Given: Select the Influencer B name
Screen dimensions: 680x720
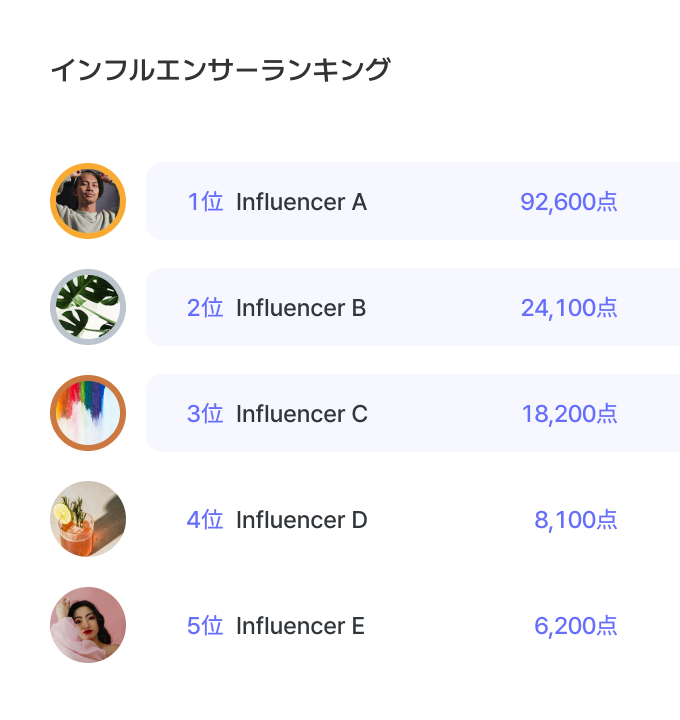Looking at the screenshot, I should 301,308.
